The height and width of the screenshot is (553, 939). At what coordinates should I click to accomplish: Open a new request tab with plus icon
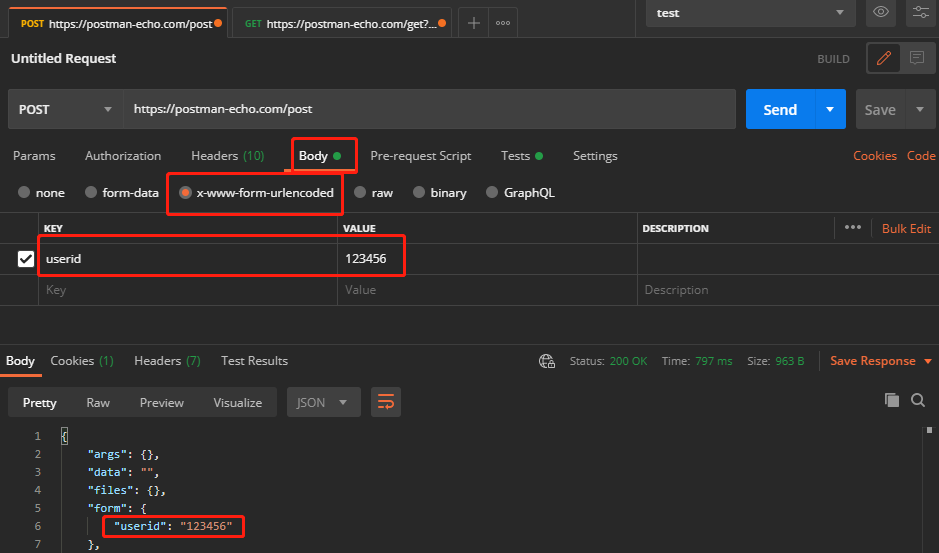(x=474, y=23)
